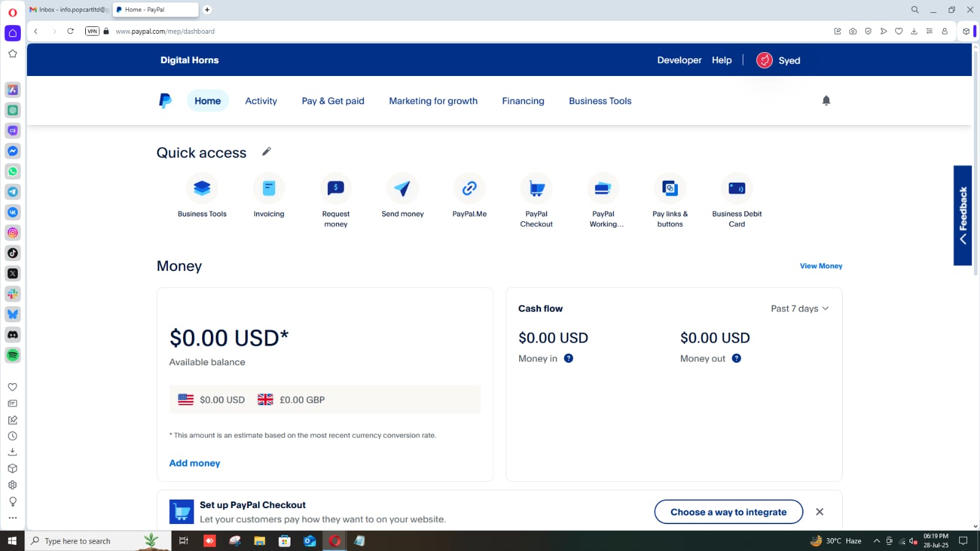The height and width of the screenshot is (551, 980).
Task: Select the Home nav tab
Action: tap(208, 101)
